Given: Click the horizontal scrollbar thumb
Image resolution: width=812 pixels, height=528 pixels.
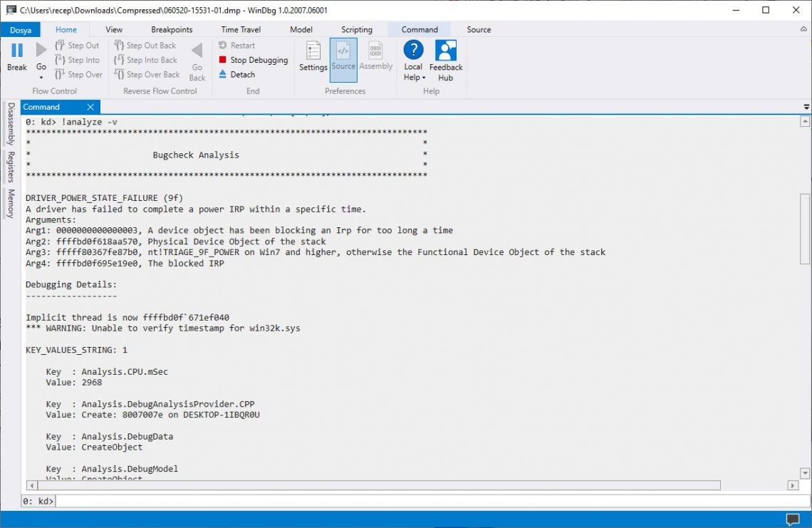Looking at the screenshot, I should 379,485.
